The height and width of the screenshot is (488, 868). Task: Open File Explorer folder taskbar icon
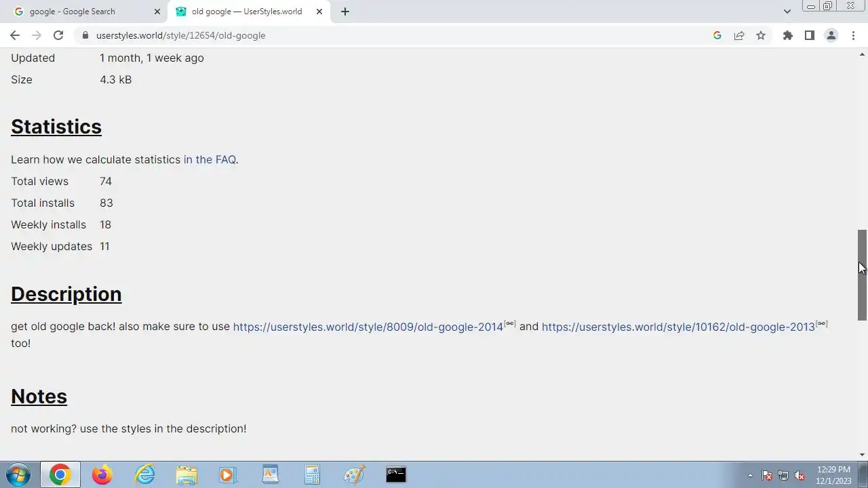(186, 474)
